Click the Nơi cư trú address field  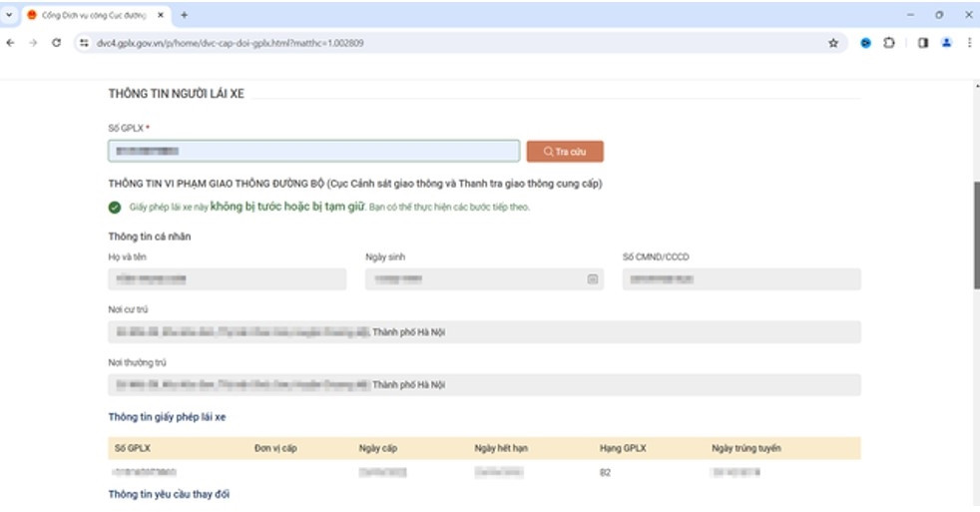484,332
